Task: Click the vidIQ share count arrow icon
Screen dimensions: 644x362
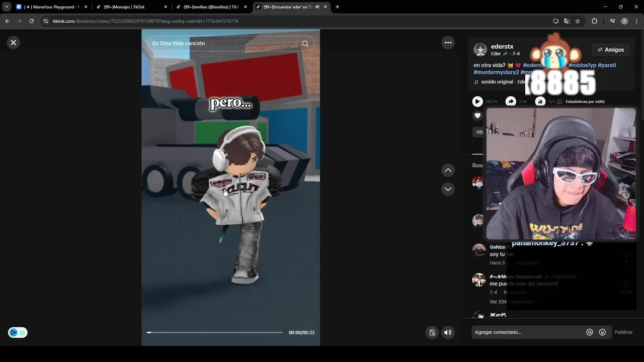Action: tap(511, 102)
